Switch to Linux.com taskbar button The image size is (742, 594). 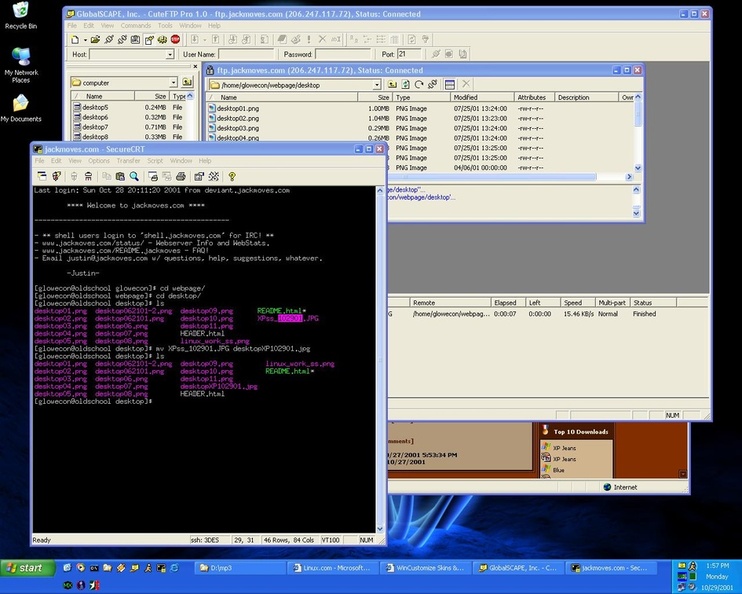tap(334, 568)
